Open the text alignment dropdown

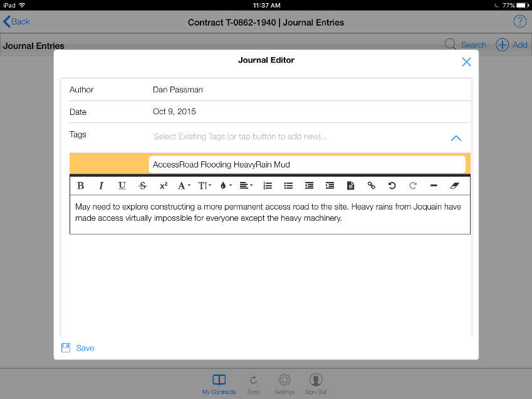point(247,186)
